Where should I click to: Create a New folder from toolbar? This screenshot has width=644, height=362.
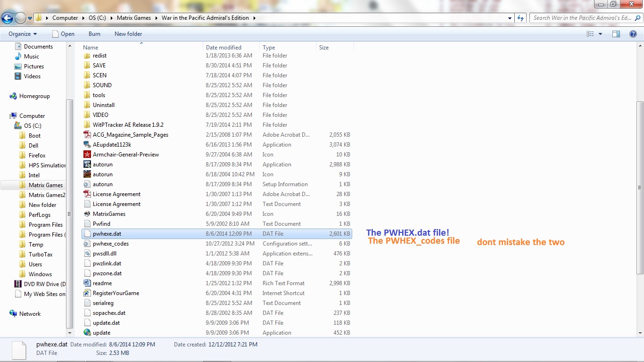coord(128,34)
